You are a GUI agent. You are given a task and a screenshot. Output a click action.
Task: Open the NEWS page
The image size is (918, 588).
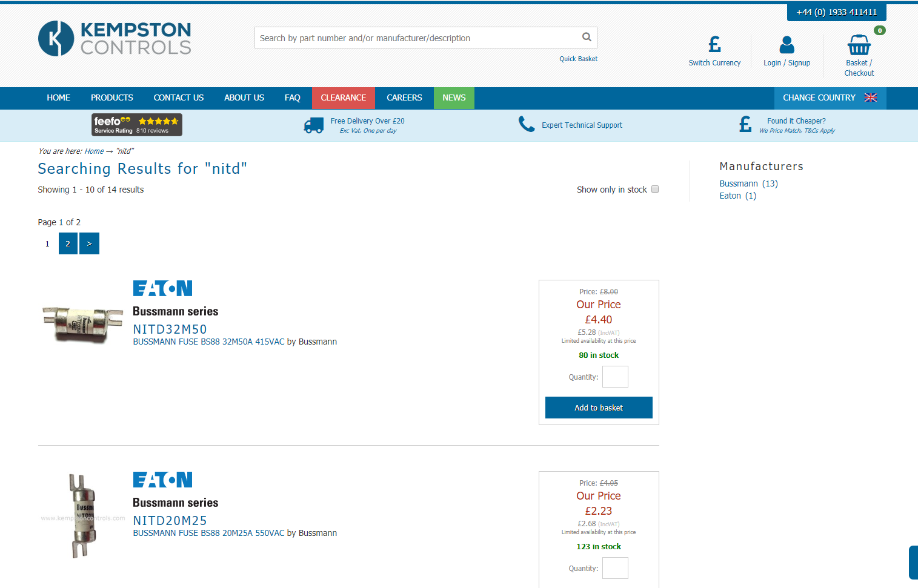point(454,97)
